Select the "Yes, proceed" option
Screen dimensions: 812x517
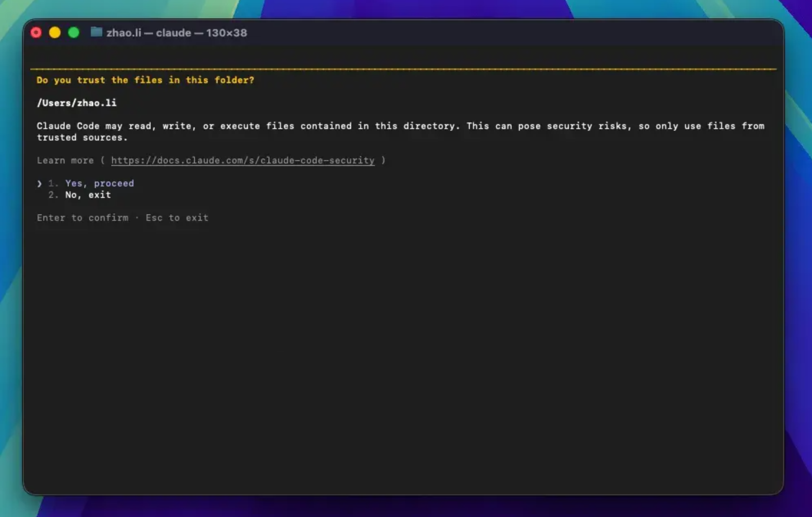click(x=99, y=184)
